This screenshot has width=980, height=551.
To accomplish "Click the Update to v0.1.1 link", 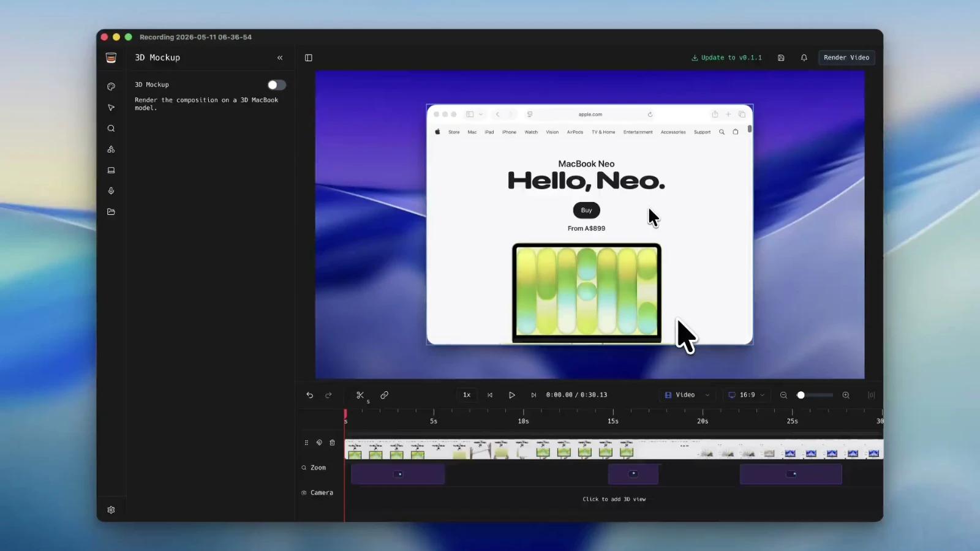I will (x=727, y=58).
